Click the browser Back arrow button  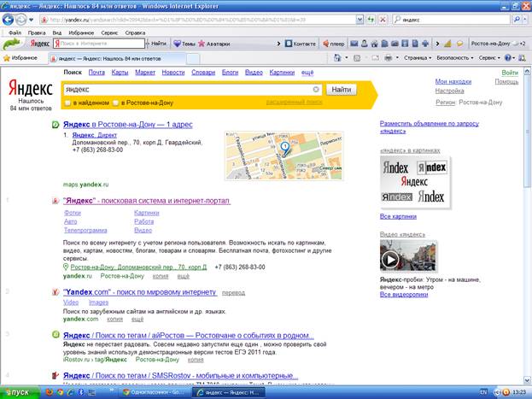click(8, 20)
